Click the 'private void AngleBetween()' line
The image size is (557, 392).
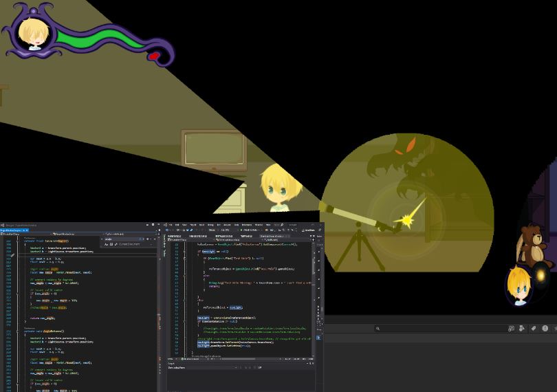point(44,331)
